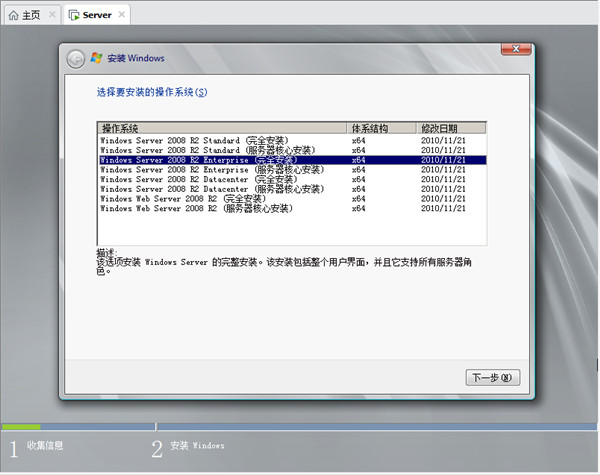Click the green installation progress bar
Image resolution: width=600 pixels, height=475 pixels.
21,426
